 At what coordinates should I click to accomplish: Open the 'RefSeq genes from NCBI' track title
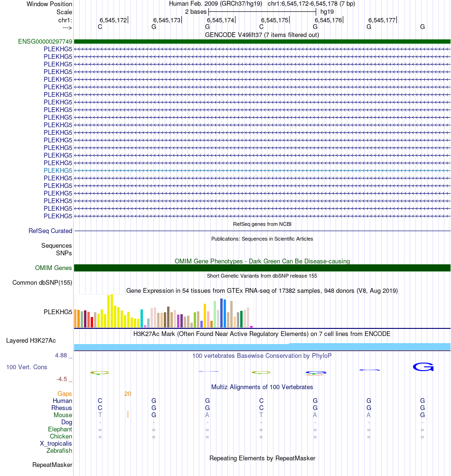pyautogui.click(x=262, y=224)
